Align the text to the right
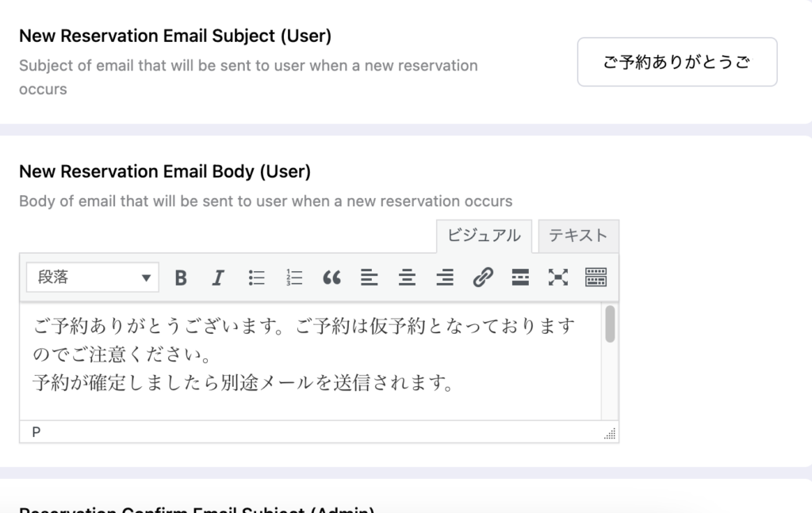 [445, 278]
